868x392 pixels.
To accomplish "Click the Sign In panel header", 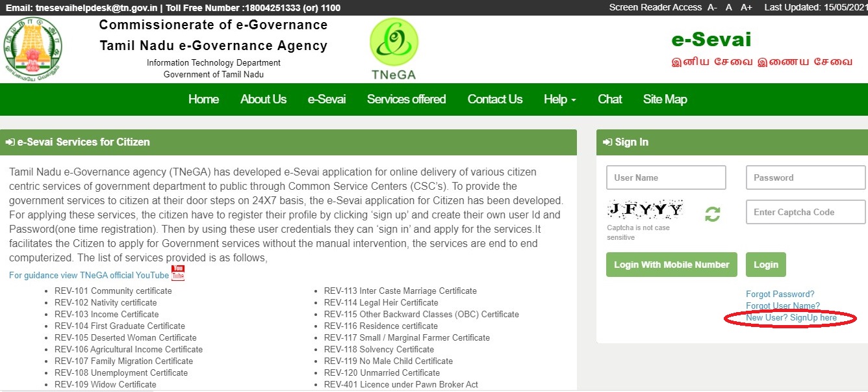I will (x=731, y=142).
